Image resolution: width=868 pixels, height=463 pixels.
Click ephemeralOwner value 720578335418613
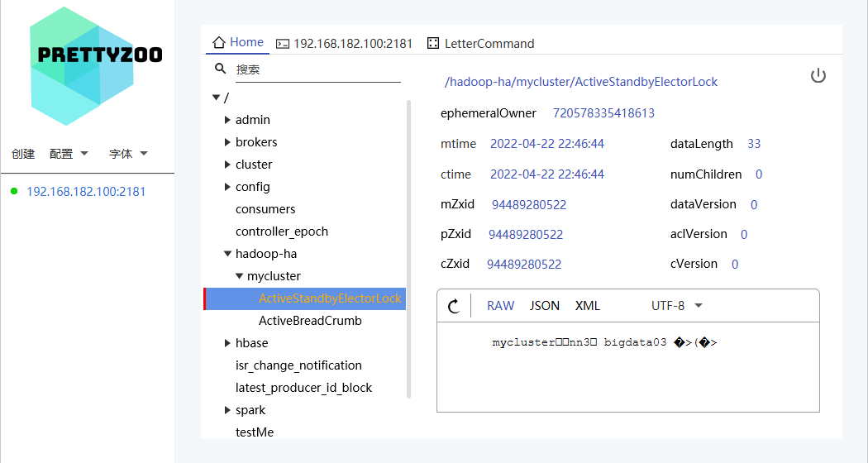tap(603, 113)
